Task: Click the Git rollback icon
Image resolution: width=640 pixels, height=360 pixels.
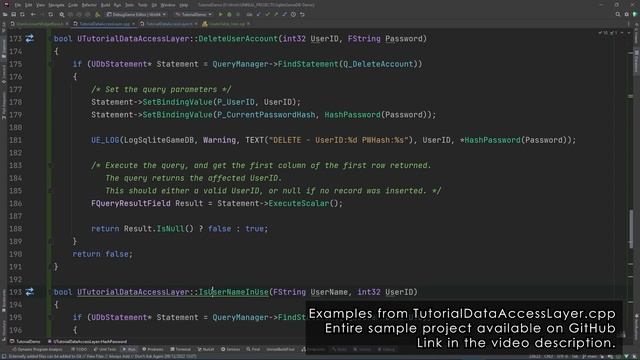Action: 302,14
